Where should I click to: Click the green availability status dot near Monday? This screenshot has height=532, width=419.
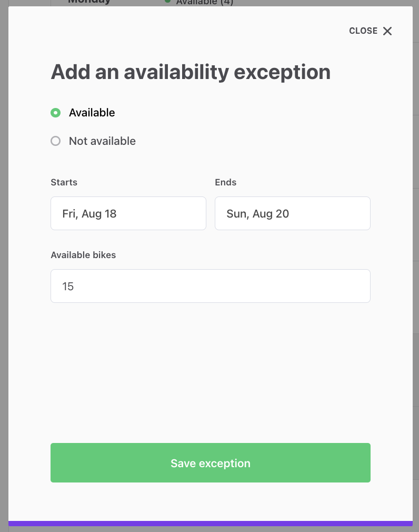pyautogui.click(x=167, y=2)
